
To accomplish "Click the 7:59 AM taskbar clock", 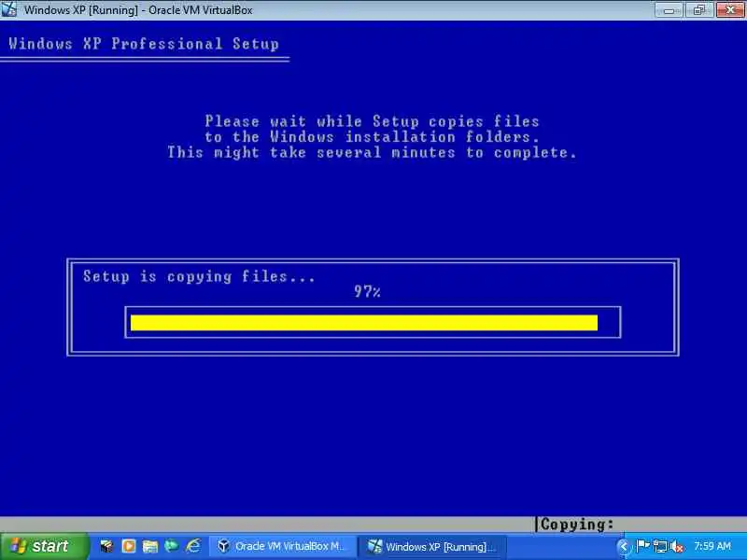I will (x=712, y=546).
